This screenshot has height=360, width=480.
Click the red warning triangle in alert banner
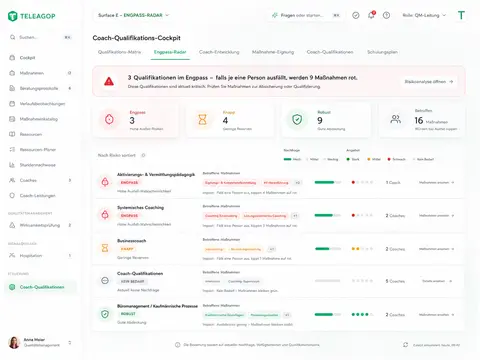coord(109,81)
